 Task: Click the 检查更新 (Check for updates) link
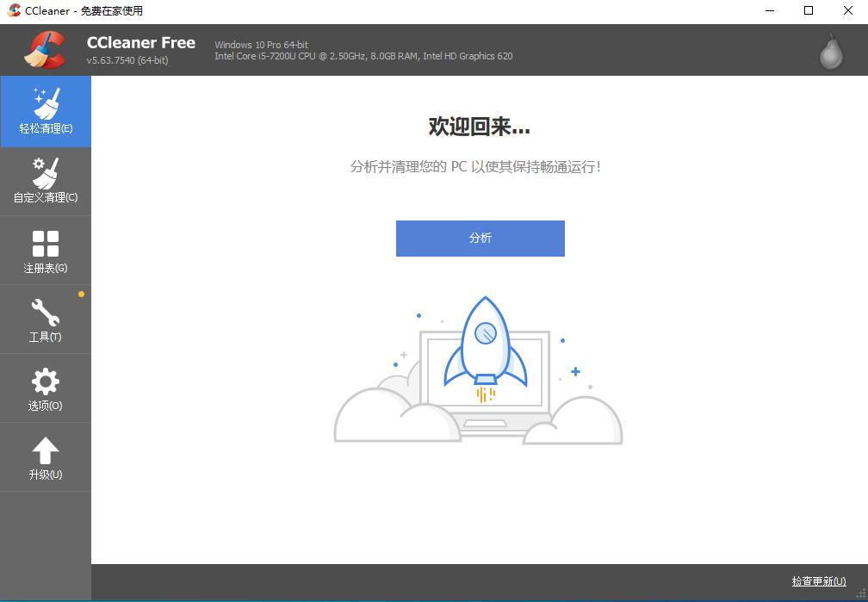[818, 581]
